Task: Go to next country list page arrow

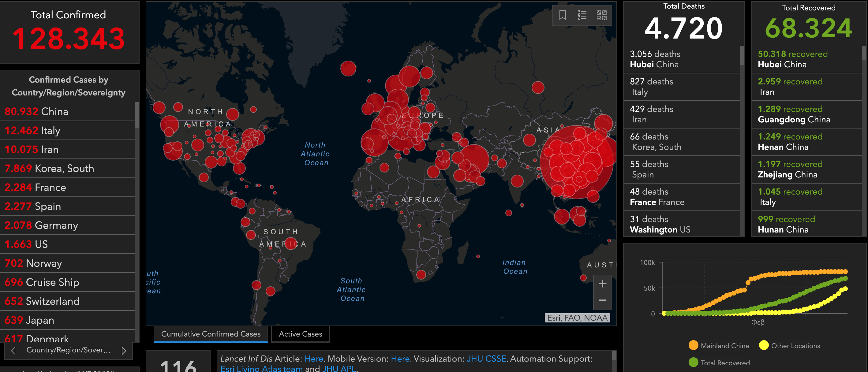Action: click(x=124, y=351)
